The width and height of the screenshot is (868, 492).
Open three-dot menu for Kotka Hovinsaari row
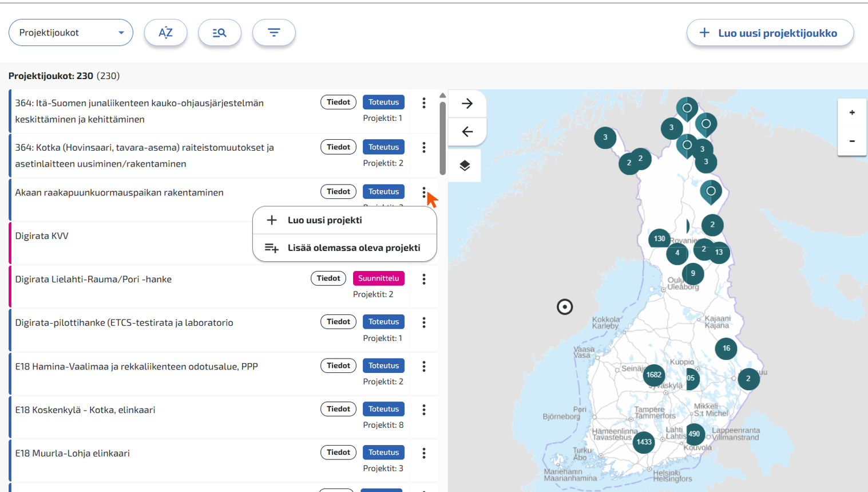(x=424, y=147)
